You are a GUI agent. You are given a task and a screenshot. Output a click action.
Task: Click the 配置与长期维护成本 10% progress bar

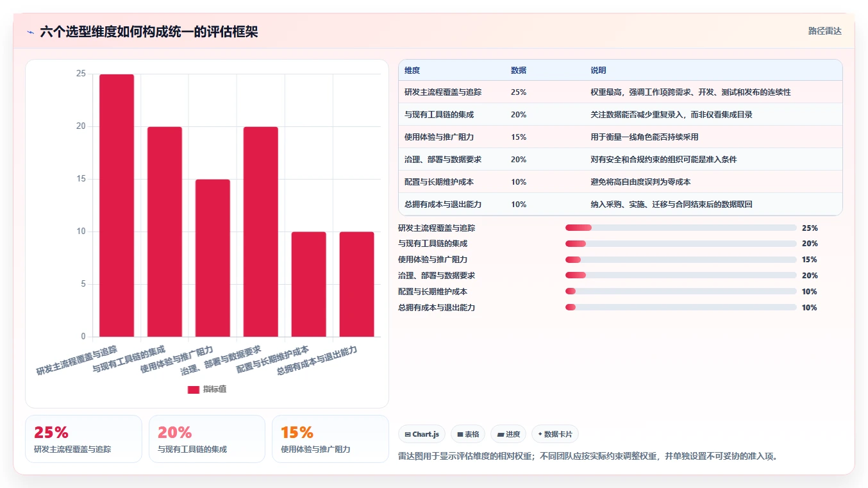pyautogui.click(x=681, y=292)
